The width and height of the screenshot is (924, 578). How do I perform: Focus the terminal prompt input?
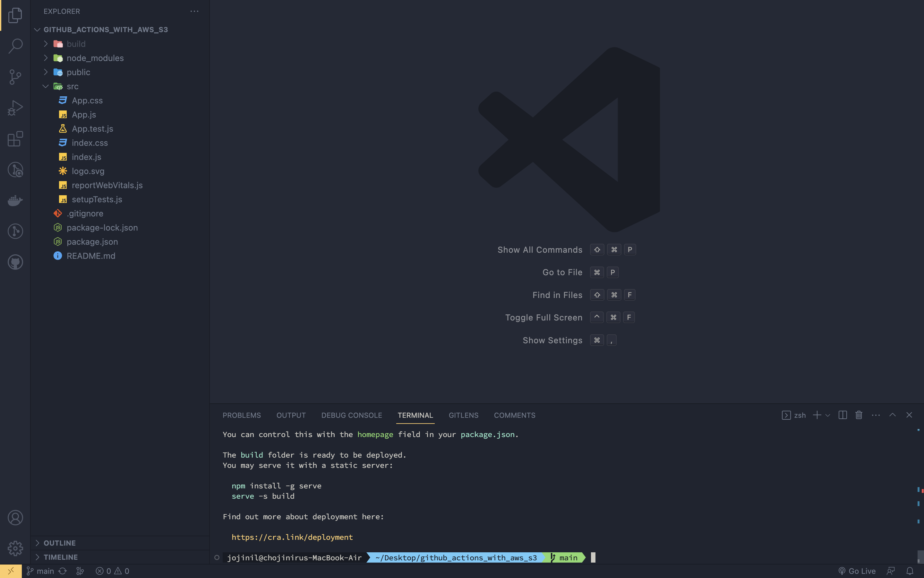click(x=593, y=558)
